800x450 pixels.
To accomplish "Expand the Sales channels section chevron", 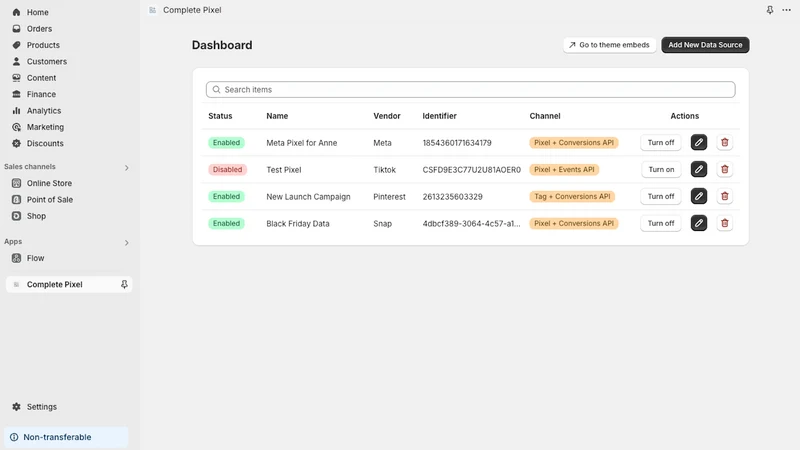I will [127, 167].
